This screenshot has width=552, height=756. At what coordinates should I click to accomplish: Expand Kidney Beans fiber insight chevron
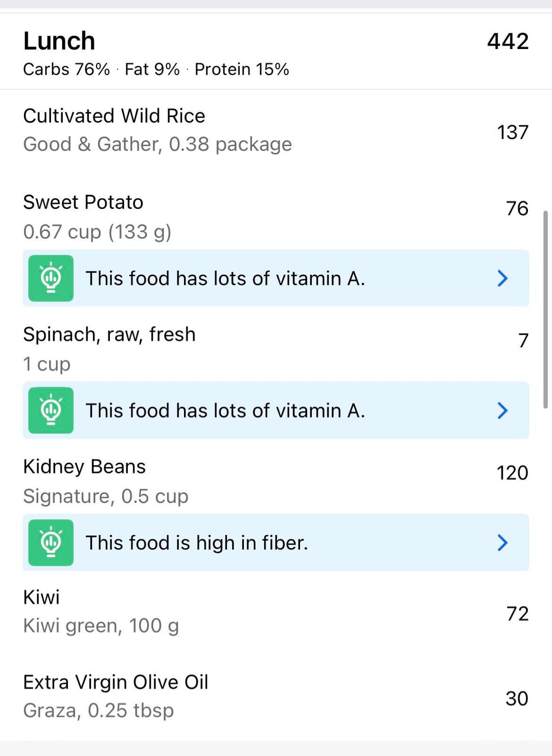click(x=502, y=542)
